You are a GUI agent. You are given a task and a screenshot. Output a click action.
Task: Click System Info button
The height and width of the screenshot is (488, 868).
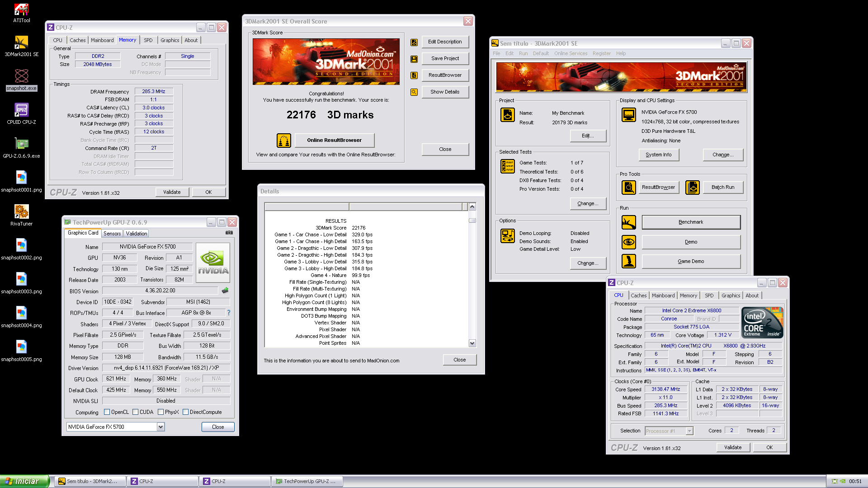pos(659,155)
